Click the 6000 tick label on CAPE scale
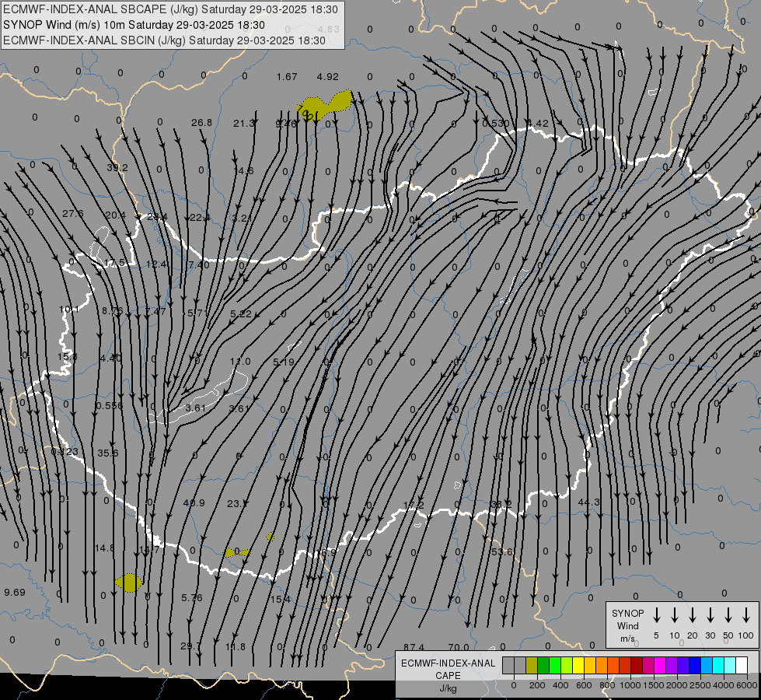 748,685
